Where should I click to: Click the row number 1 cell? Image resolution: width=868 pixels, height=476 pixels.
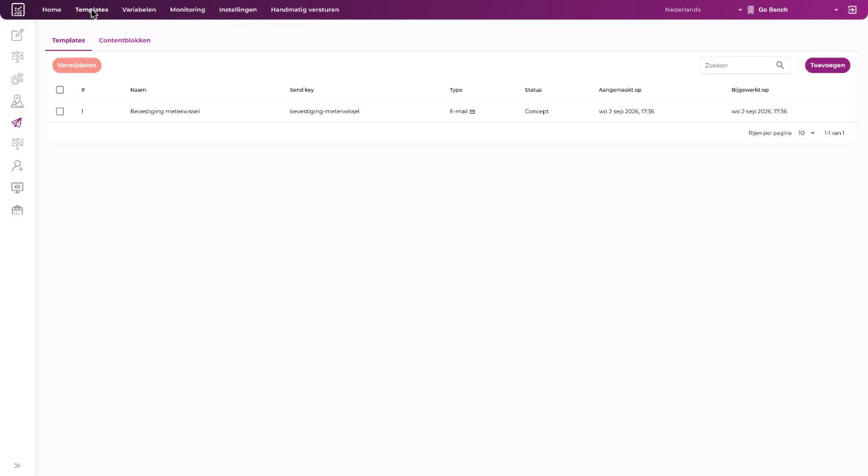(82, 111)
